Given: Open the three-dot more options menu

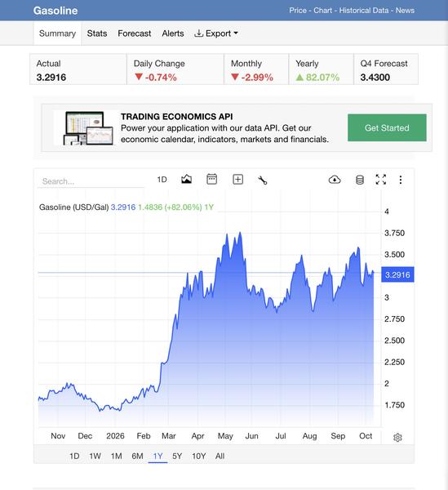Looking at the screenshot, I should pos(401,180).
